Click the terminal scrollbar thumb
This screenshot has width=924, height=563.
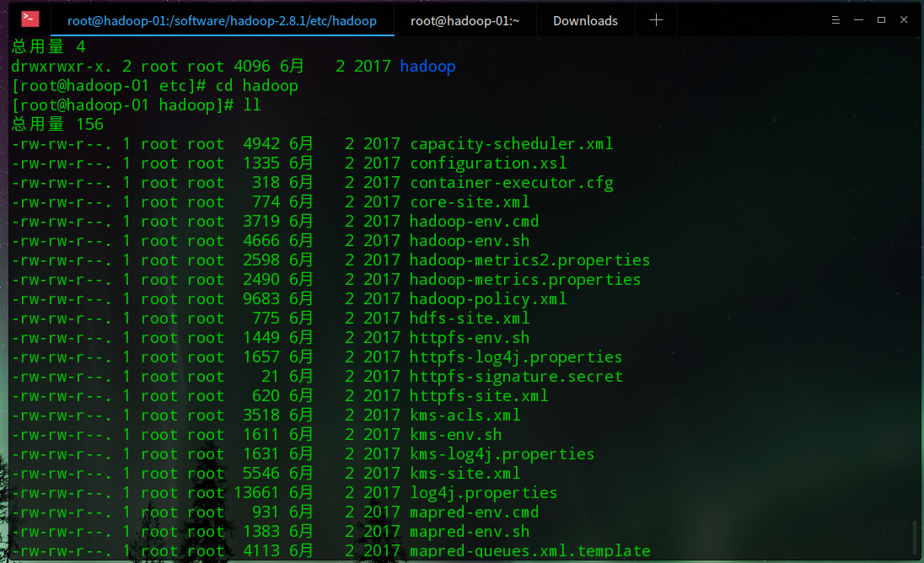915,537
